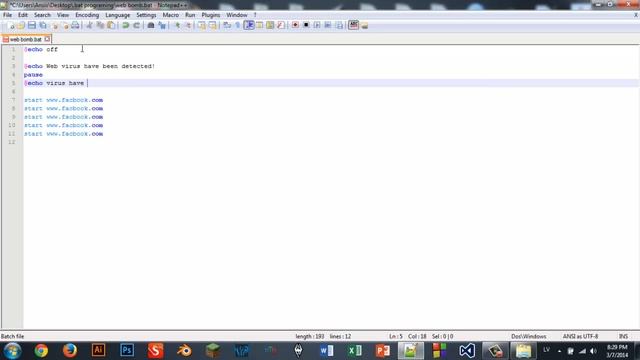Save the file with the toolbar Save icon

[32, 25]
